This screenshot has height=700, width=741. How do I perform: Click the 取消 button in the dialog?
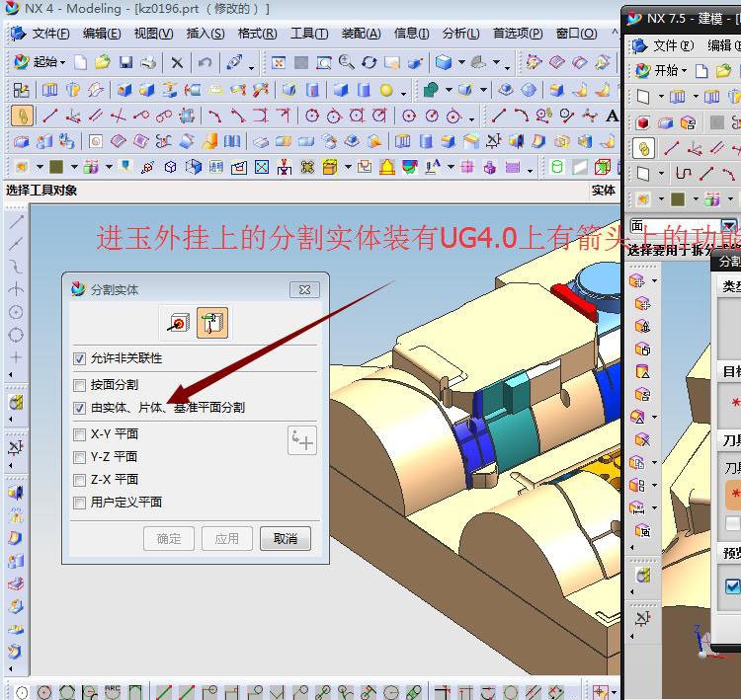[286, 538]
